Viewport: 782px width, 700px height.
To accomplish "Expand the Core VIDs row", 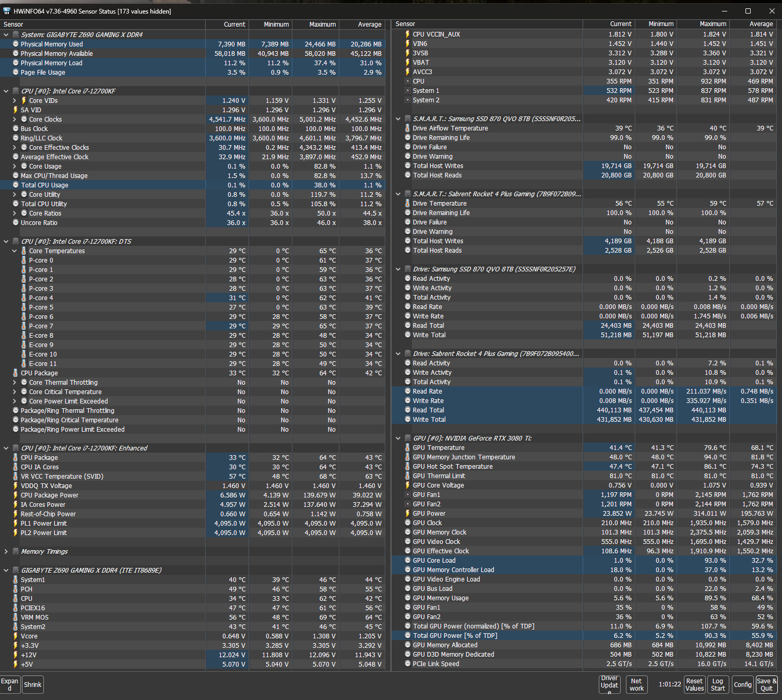I will coord(15,101).
